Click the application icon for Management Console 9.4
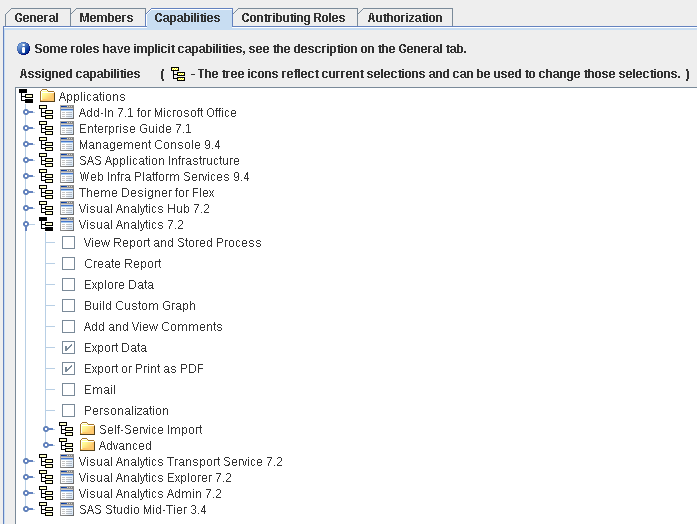697x524 pixels. click(x=67, y=144)
